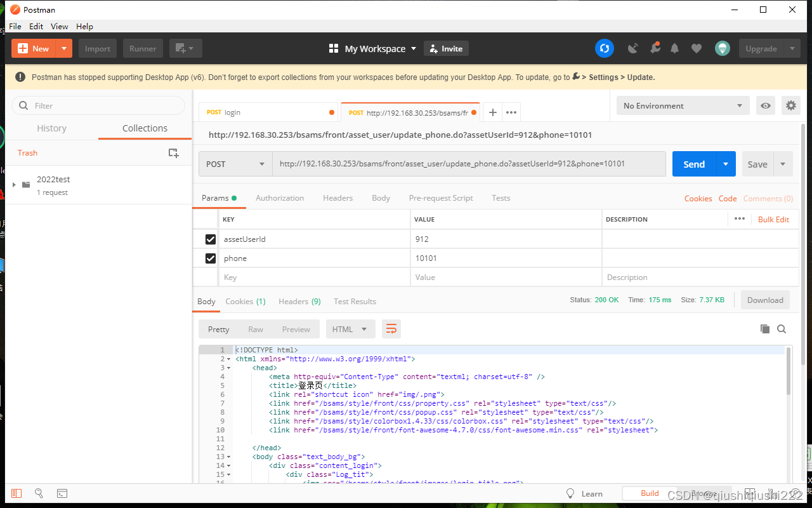
Task: Click the new collection icon
Action: 173,152
